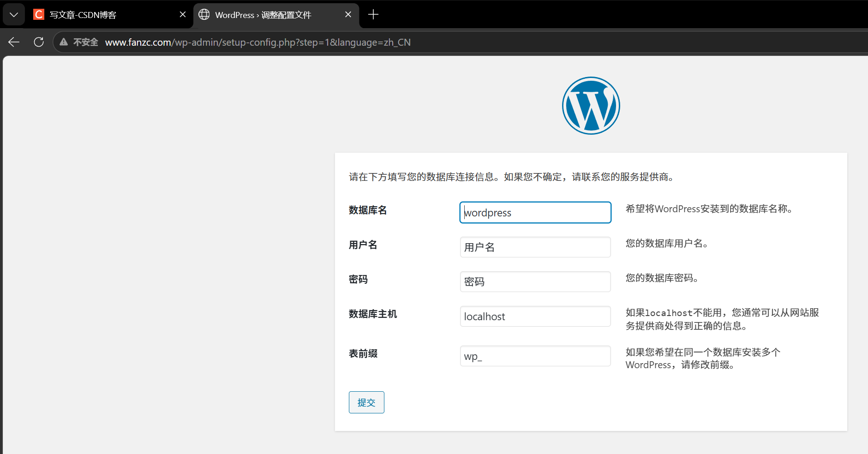The width and height of the screenshot is (868, 454).
Task: Close the 写文章-CSDN博客 tab
Action: pyautogui.click(x=183, y=15)
